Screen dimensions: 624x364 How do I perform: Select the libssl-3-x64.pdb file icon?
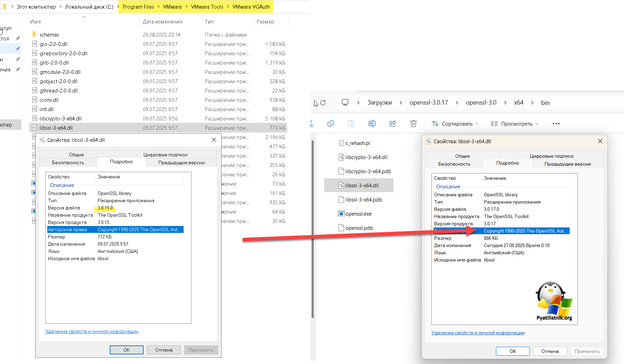click(x=341, y=199)
